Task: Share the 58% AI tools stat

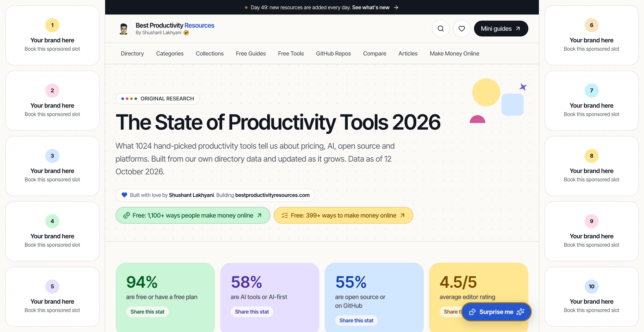Action: pos(252,312)
